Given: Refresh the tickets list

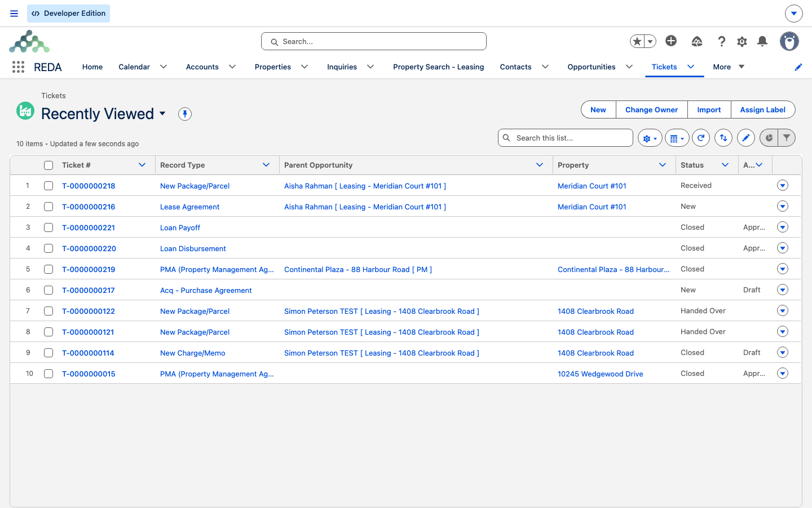Looking at the screenshot, I should point(701,138).
